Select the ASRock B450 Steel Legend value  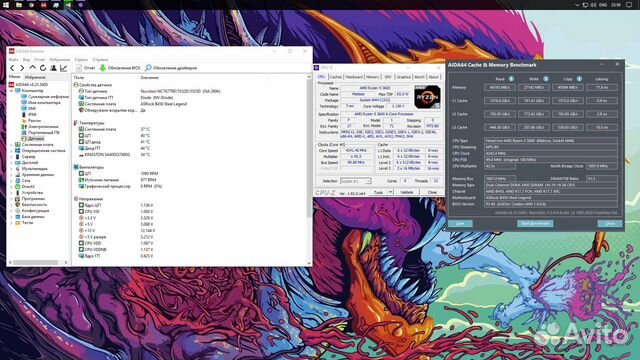164,104
